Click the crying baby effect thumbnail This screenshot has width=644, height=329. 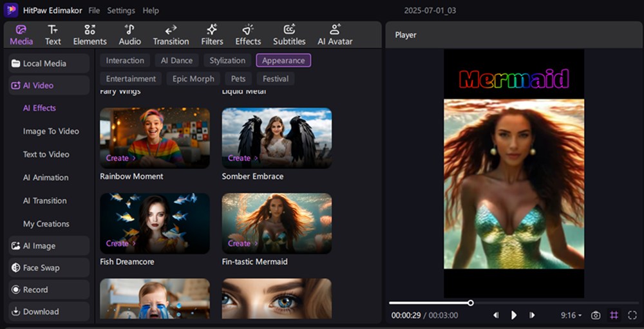(x=155, y=299)
